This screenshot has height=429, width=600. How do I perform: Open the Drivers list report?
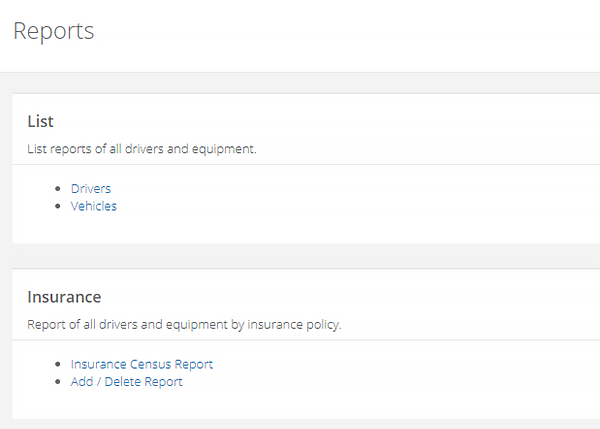coord(90,188)
